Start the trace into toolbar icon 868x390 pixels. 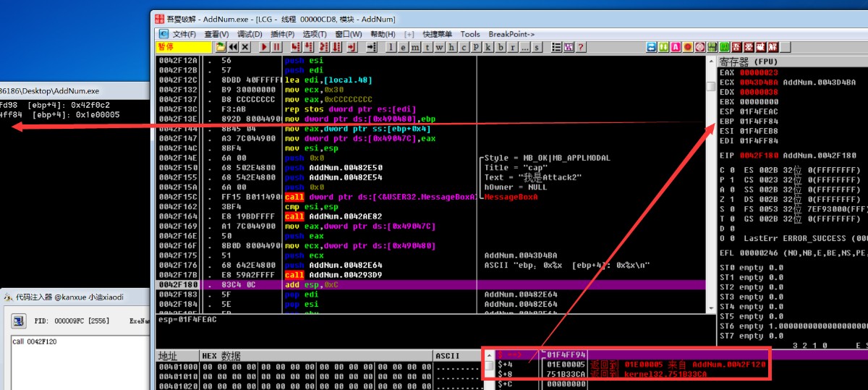(324, 47)
